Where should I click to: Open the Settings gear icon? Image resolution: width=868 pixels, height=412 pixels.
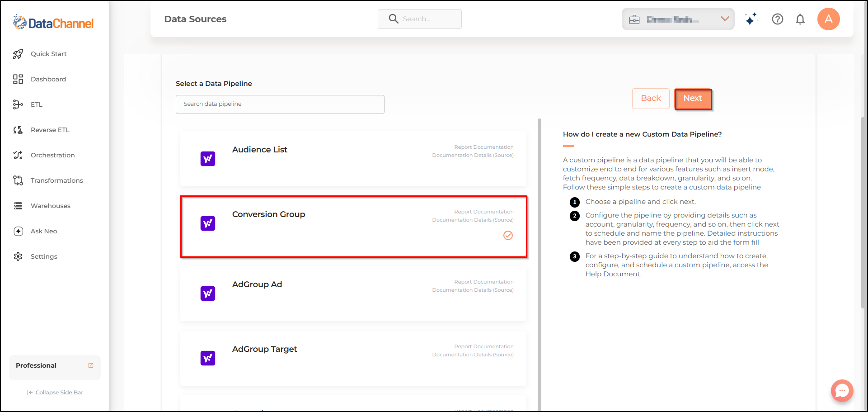pos(18,256)
